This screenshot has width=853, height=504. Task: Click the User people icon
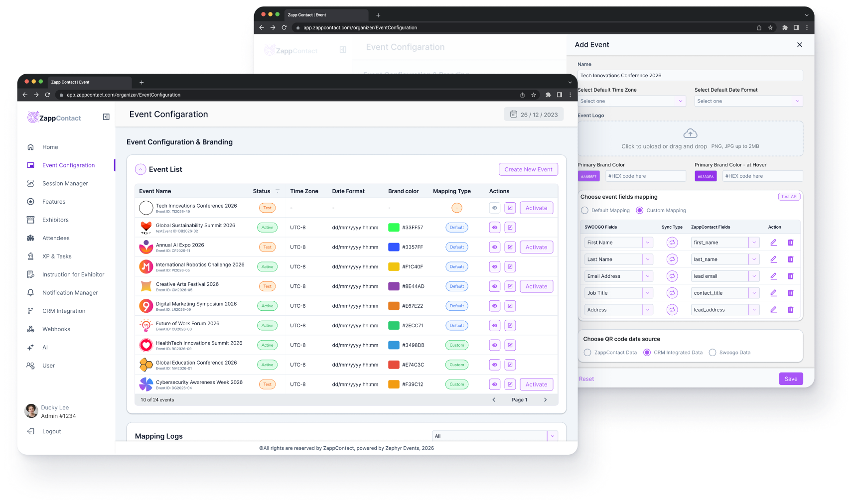[30, 366]
